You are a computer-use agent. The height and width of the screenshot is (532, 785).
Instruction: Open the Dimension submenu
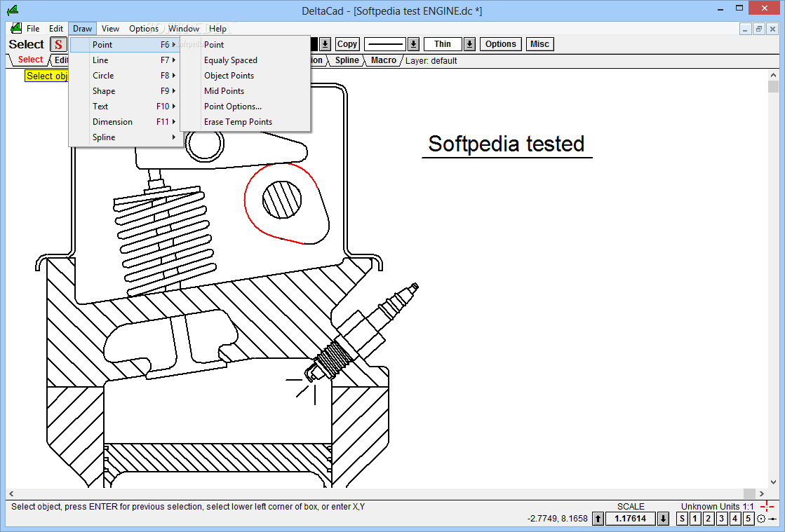point(125,122)
